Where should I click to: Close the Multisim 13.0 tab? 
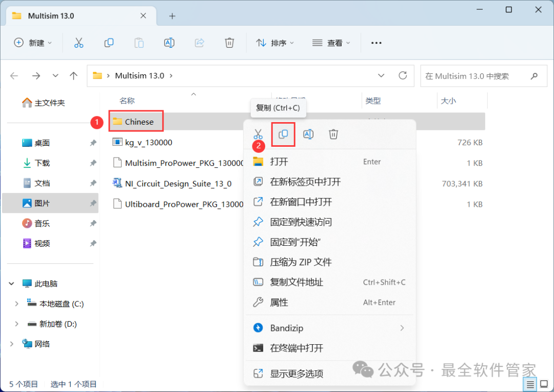(x=143, y=15)
